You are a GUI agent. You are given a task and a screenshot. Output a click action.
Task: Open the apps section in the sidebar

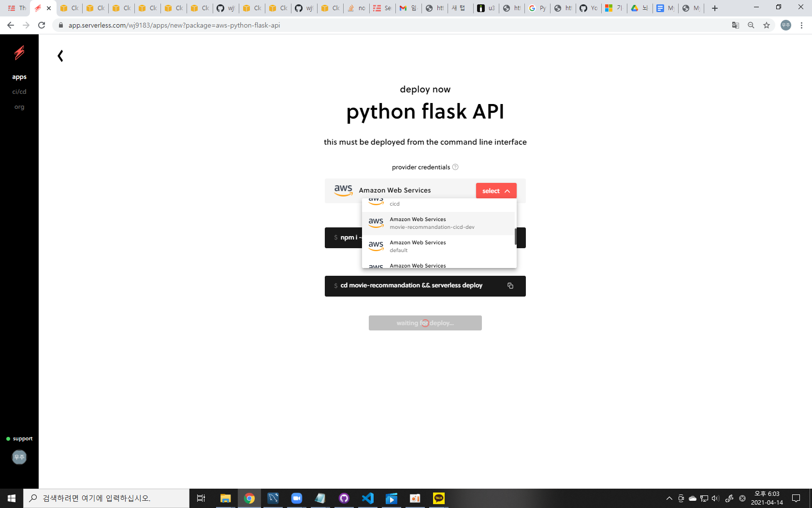[19, 77]
